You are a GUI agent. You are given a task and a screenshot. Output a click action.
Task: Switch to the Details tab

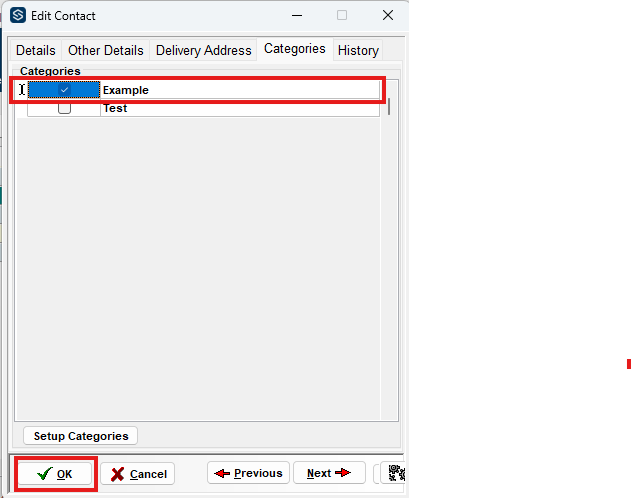35,50
